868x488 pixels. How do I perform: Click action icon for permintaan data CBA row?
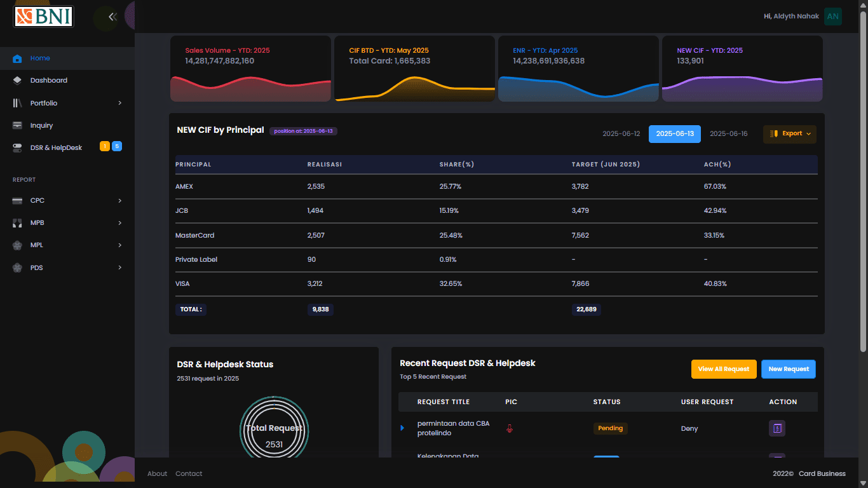click(777, 428)
